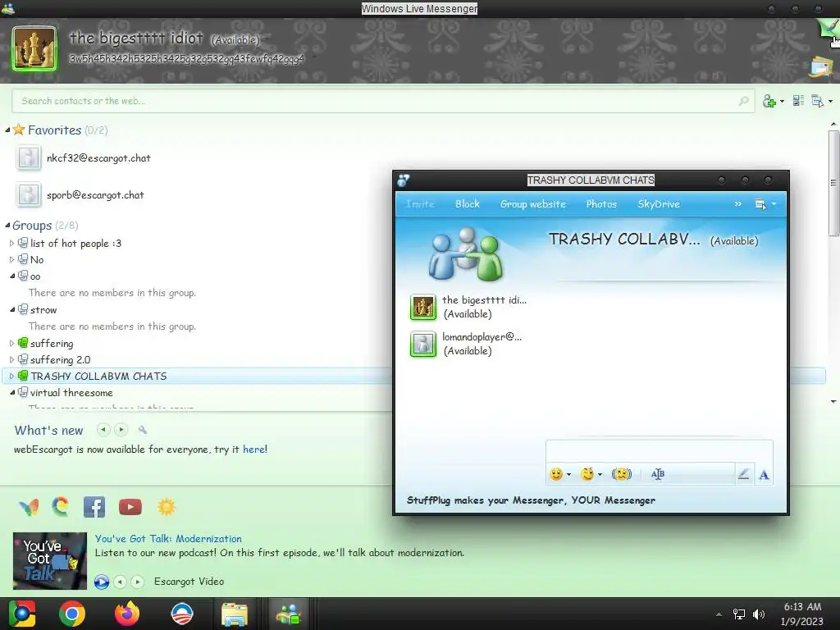Open Group website from chat toolbar
Screen dimensions: 840x630
point(533,204)
